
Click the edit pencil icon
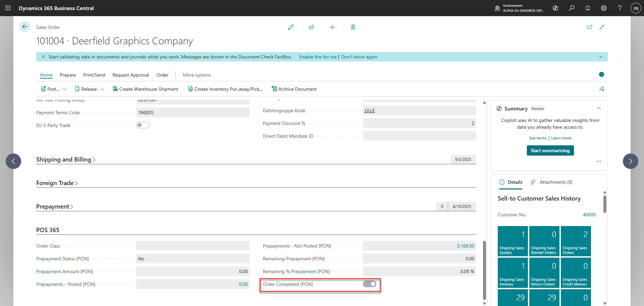(x=291, y=27)
